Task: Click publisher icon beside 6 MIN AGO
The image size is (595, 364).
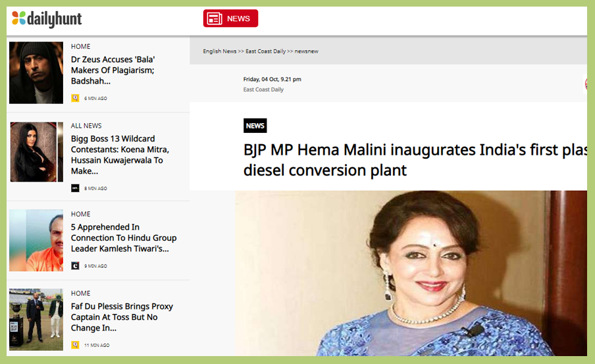Action: tap(75, 98)
